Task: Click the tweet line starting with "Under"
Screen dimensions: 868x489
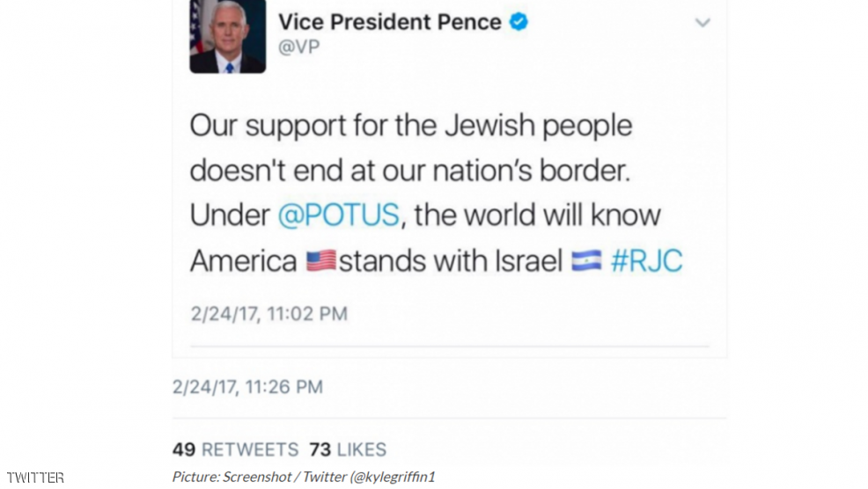Action: pyautogui.click(x=425, y=215)
